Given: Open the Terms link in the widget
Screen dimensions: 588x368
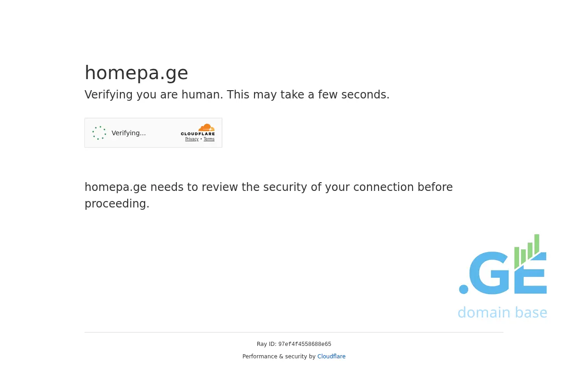Looking at the screenshot, I should pos(209,139).
